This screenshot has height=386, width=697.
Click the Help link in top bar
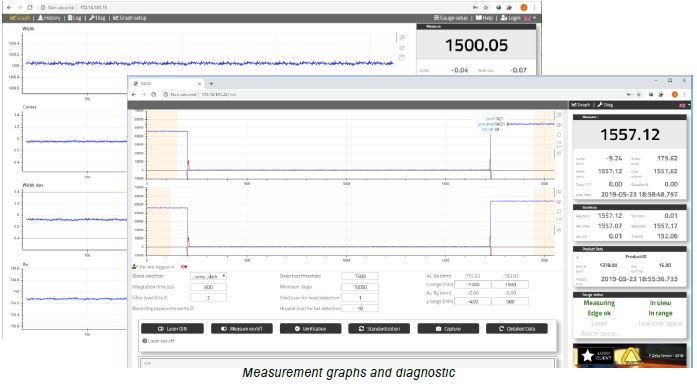(x=485, y=18)
